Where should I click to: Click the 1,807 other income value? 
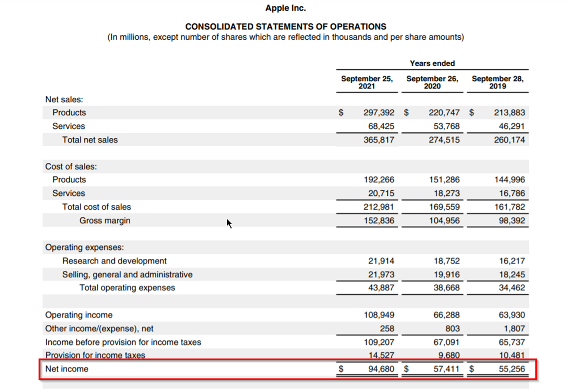click(x=514, y=329)
